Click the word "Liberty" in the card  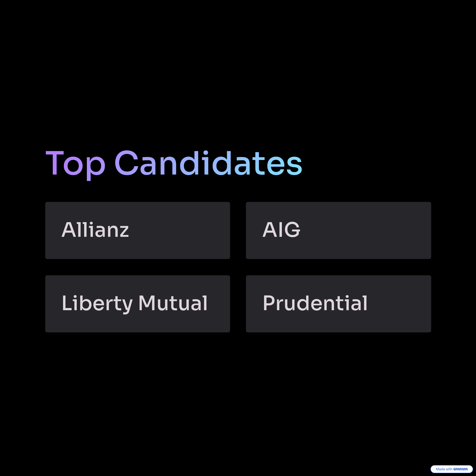pos(97,304)
